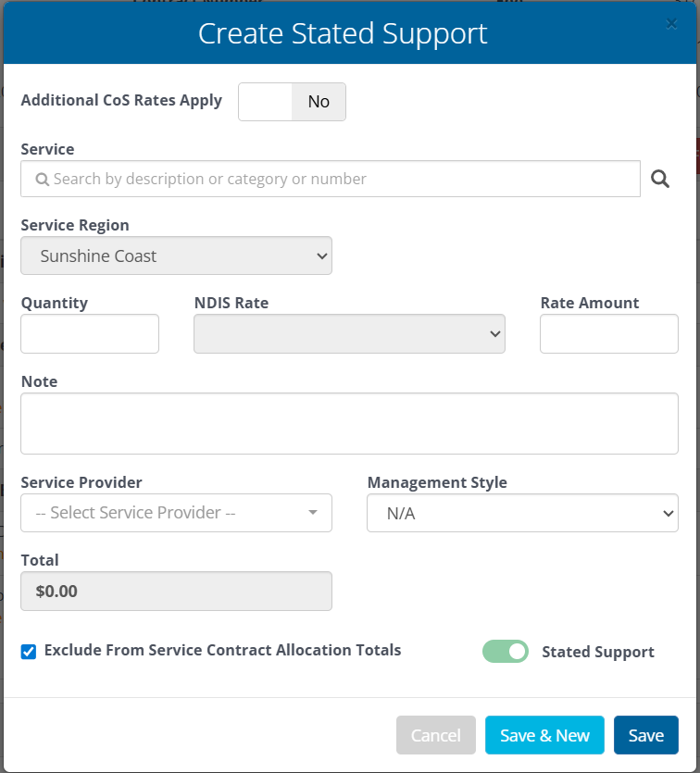Toggle the Additional CoS Rates Apply switch

(292, 102)
